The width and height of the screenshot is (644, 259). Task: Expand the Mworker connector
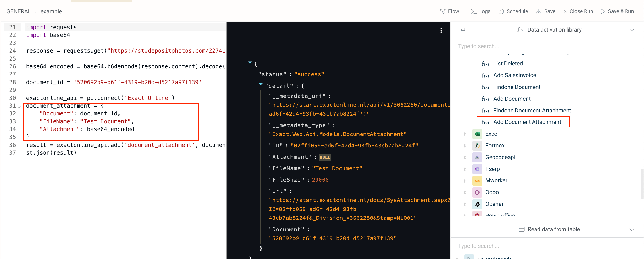pyautogui.click(x=465, y=181)
